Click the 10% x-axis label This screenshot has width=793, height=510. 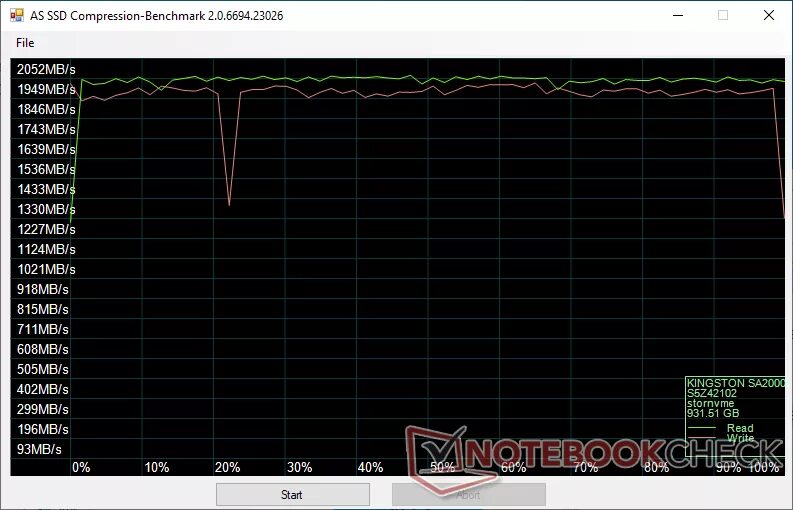(157, 468)
